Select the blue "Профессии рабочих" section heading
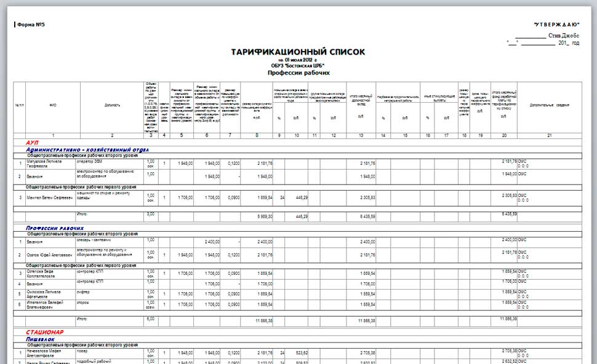The width and height of the screenshot is (597, 364). tap(55, 228)
